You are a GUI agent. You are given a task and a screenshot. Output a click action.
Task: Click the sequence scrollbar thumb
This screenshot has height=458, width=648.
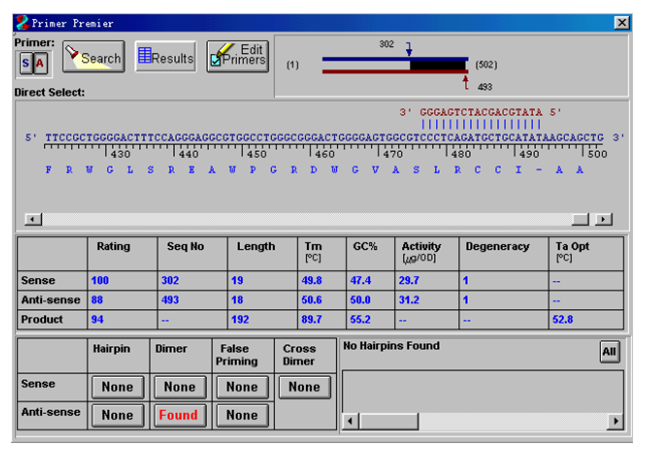pos(580,219)
